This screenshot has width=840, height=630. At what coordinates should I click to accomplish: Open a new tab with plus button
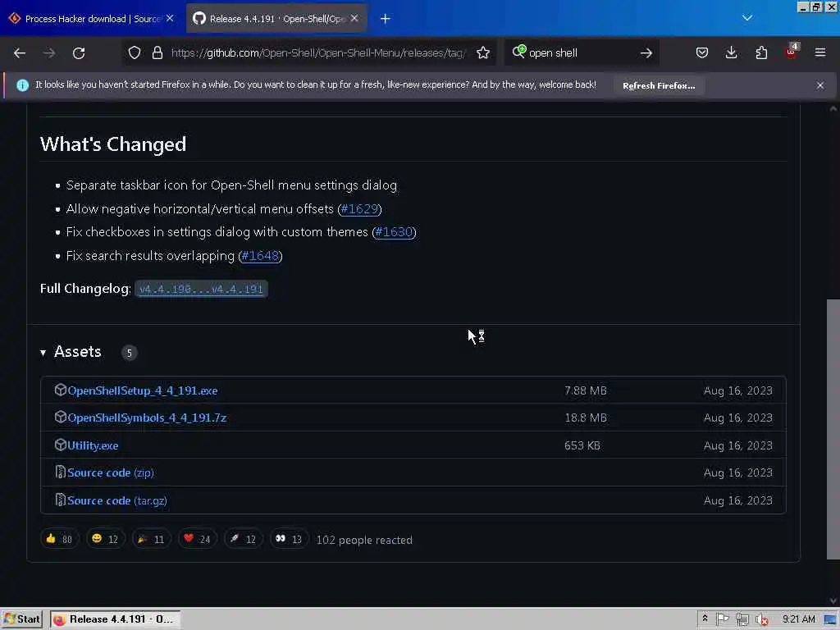pos(386,19)
